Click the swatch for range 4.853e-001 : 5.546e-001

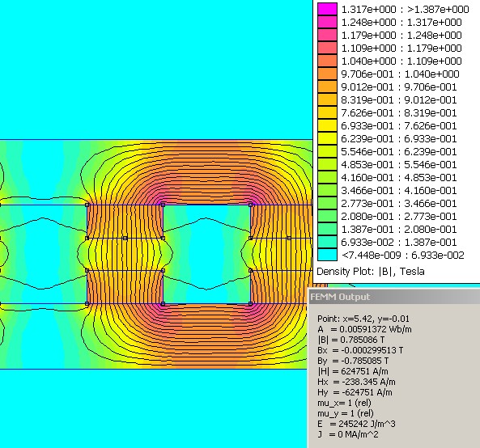coord(327,164)
